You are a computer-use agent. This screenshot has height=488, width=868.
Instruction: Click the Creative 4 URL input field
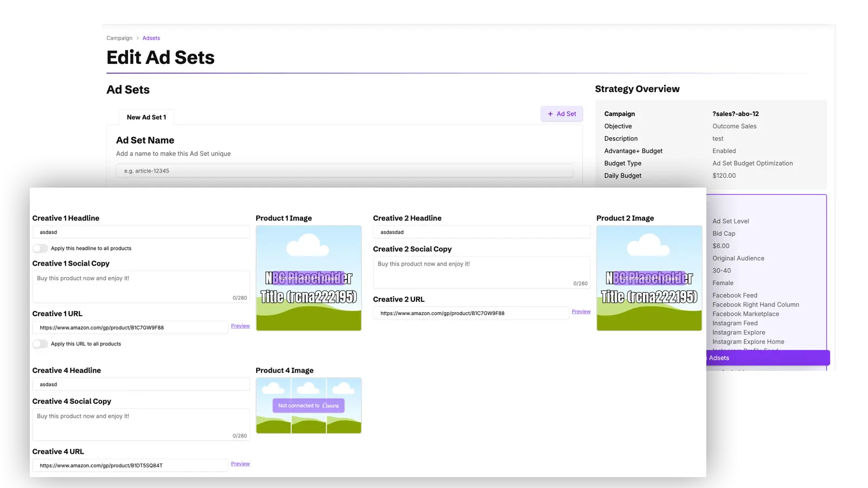click(130, 465)
